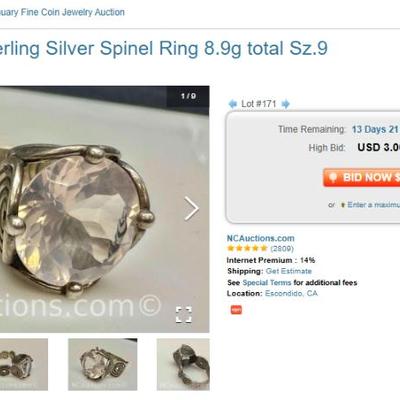The height and width of the screenshot is (400, 400).
Task: Open the Escondido, CA location link
Action: [x=291, y=293]
